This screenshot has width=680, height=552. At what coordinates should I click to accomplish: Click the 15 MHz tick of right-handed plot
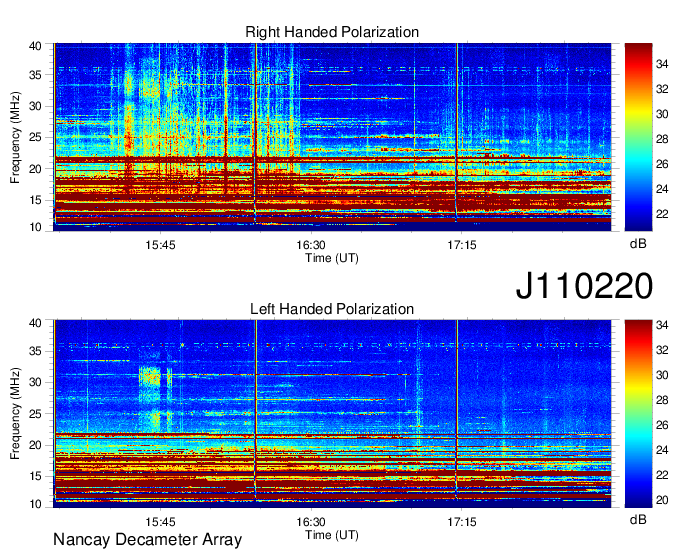tap(35, 200)
